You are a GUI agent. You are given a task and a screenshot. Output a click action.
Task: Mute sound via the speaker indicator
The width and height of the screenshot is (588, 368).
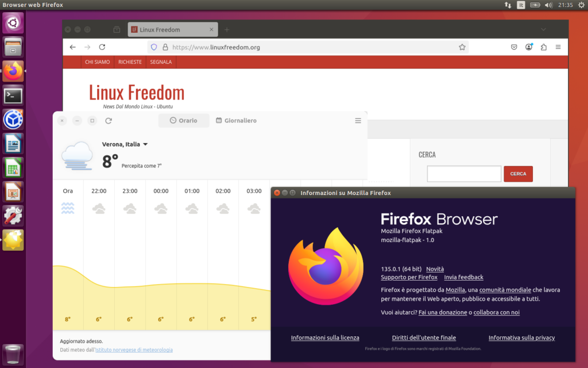coord(548,5)
